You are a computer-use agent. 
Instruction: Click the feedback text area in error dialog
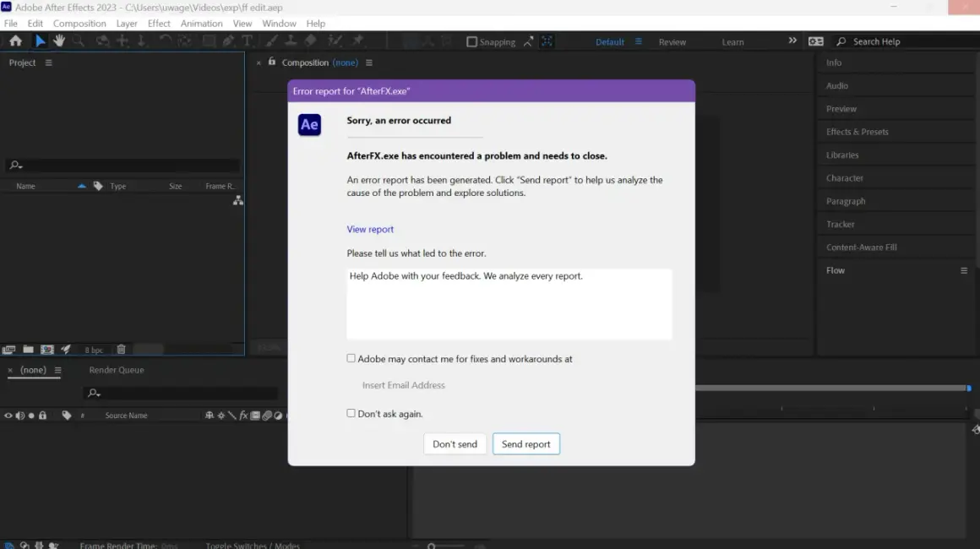click(x=509, y=304)
